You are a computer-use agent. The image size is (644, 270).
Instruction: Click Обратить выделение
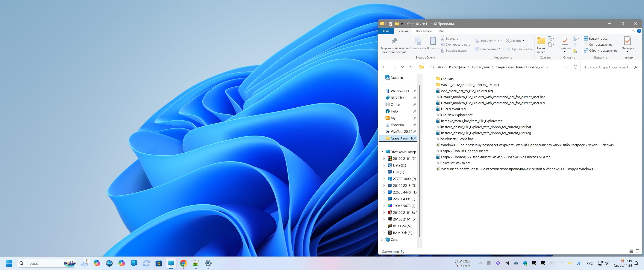tap(601, 51)
